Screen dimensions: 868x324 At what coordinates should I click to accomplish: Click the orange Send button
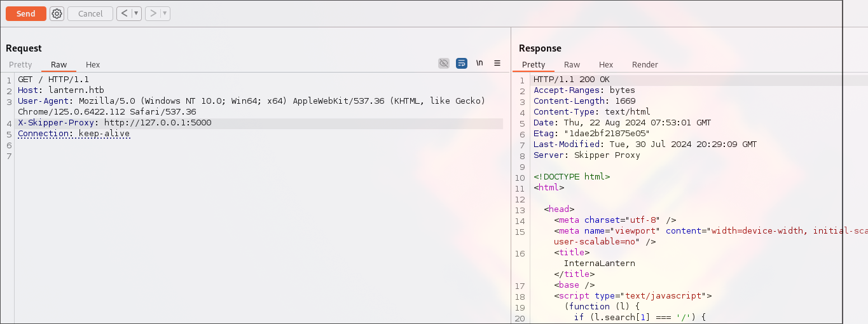(x=26, y=13)
